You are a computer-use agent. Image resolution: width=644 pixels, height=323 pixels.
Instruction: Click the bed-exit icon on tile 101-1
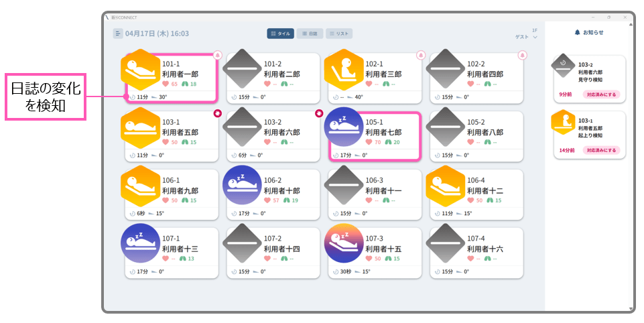click(140, 69)
